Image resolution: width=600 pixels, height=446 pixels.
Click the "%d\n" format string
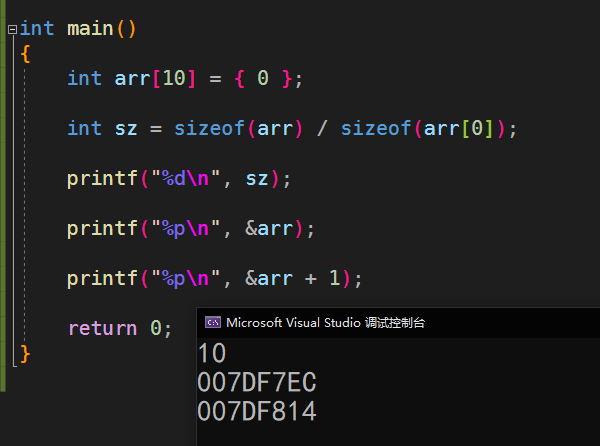pyautogui.click(x=186, y=178)
